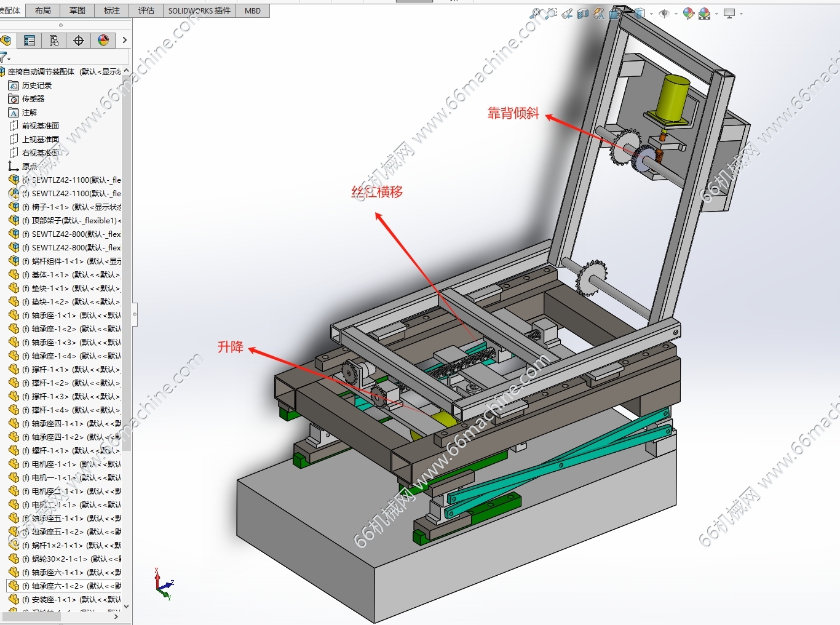Expand more manager tabs with chevron arrow
Screen dimensions: 840x625
(124, 41)
